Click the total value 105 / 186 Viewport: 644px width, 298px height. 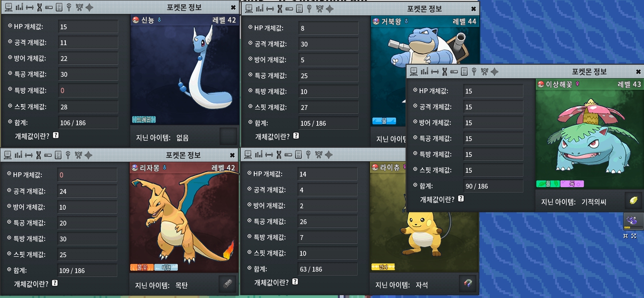[328, 123]
